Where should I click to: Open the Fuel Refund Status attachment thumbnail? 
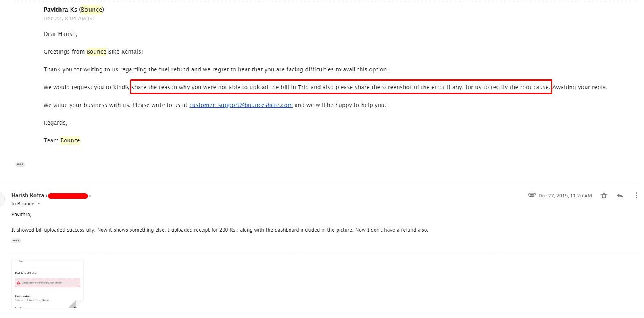[x=48, y=284]
